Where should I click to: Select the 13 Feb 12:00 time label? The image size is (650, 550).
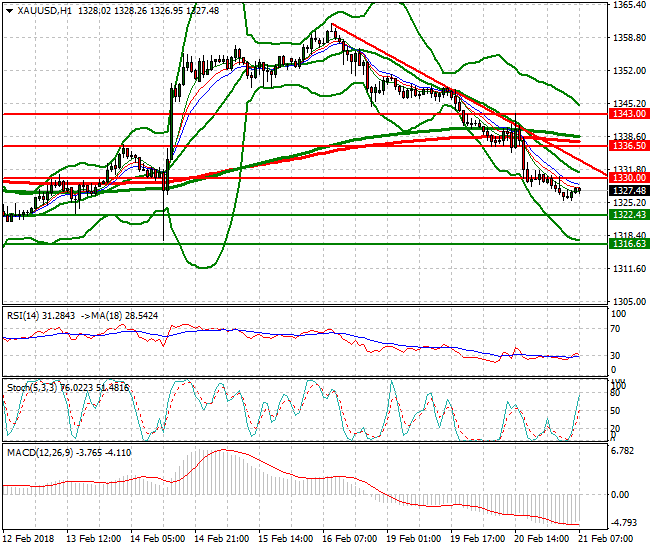coord(94,539)
